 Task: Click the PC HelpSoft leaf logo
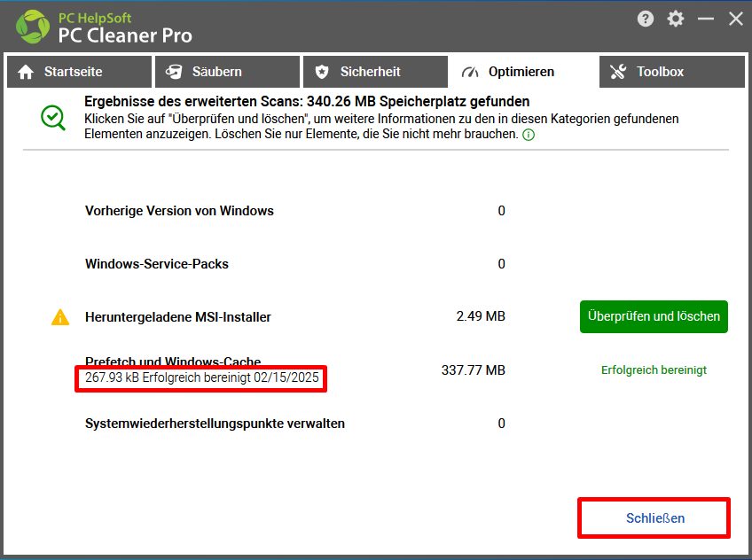click(x=33, y=27)
